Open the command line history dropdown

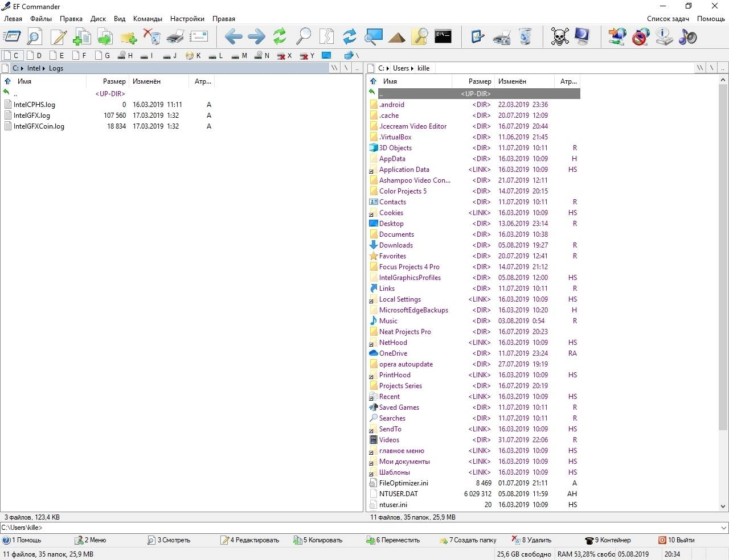coord(723,528)
